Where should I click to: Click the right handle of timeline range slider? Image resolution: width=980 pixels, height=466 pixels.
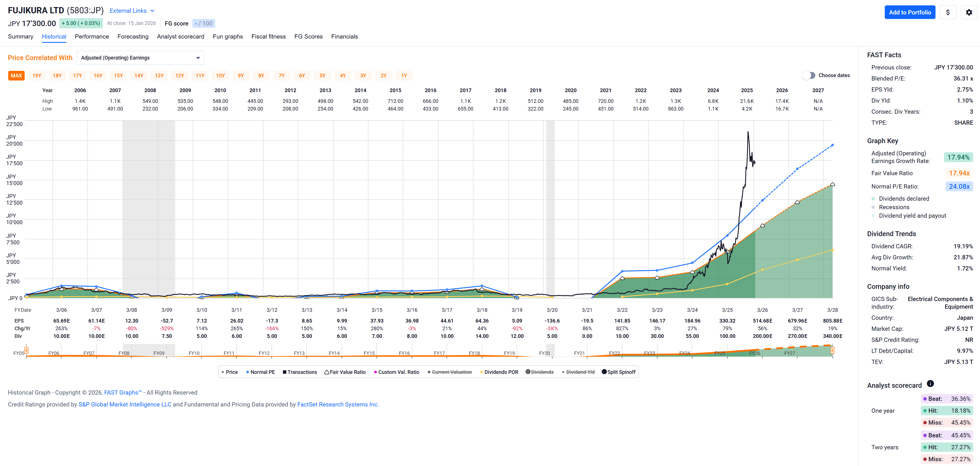832,350
